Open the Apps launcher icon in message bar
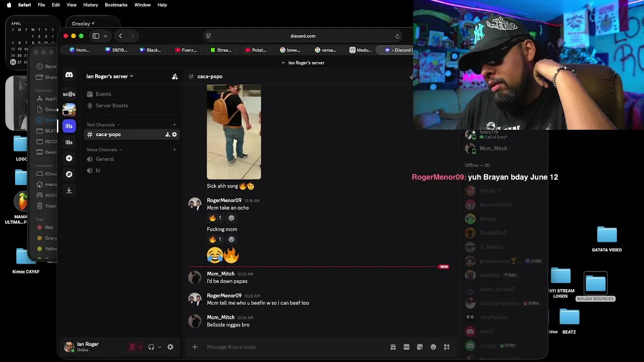The width and height of the screenshot is (644, 362). point(446,347)
